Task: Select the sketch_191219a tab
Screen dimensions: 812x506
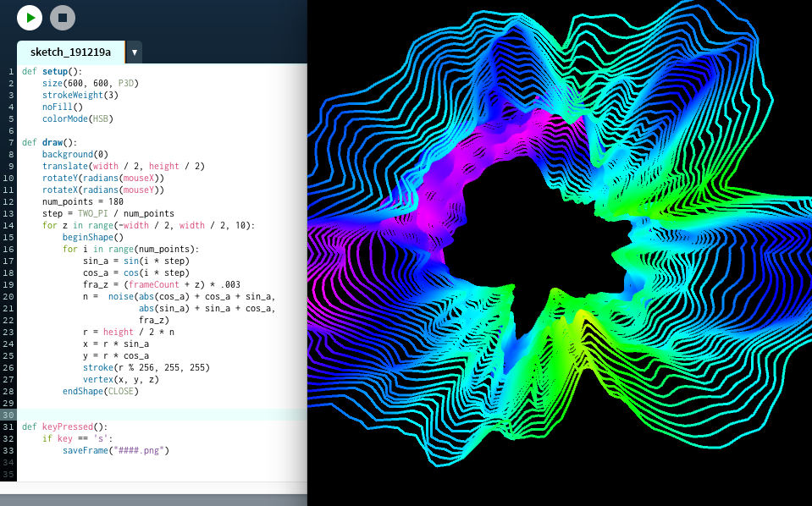Action: [70, 52]
